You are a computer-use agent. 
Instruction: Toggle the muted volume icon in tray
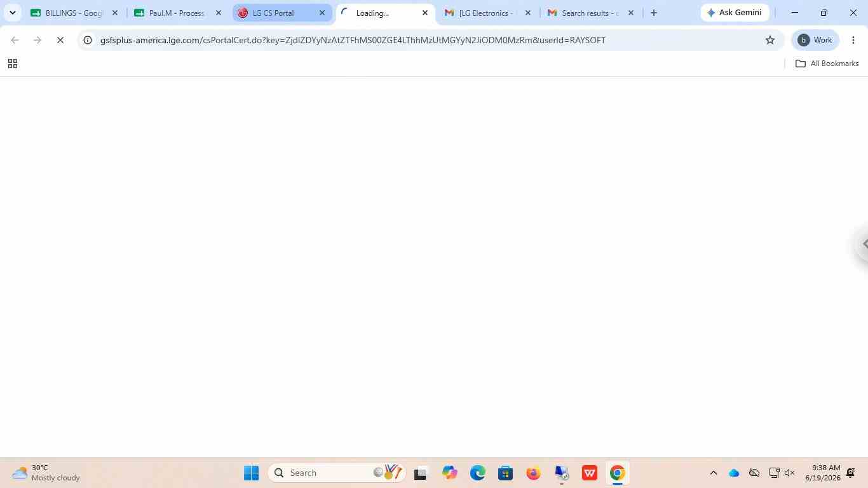click(790, 473)
